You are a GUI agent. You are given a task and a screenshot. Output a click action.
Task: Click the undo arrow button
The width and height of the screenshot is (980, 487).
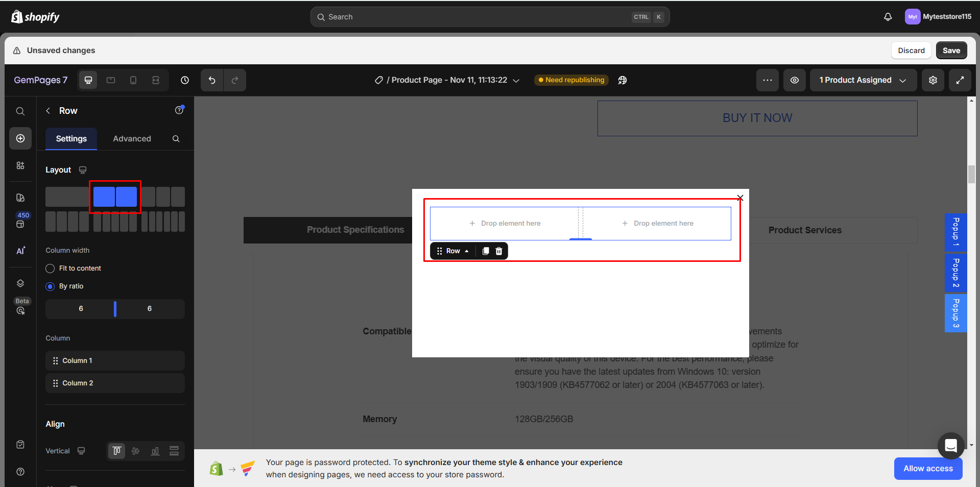coord(212,80)
